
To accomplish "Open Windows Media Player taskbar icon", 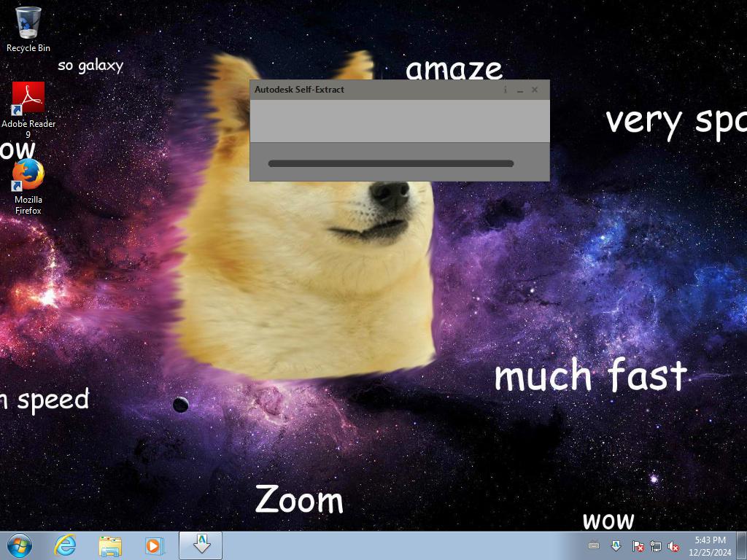I will 155,545.
